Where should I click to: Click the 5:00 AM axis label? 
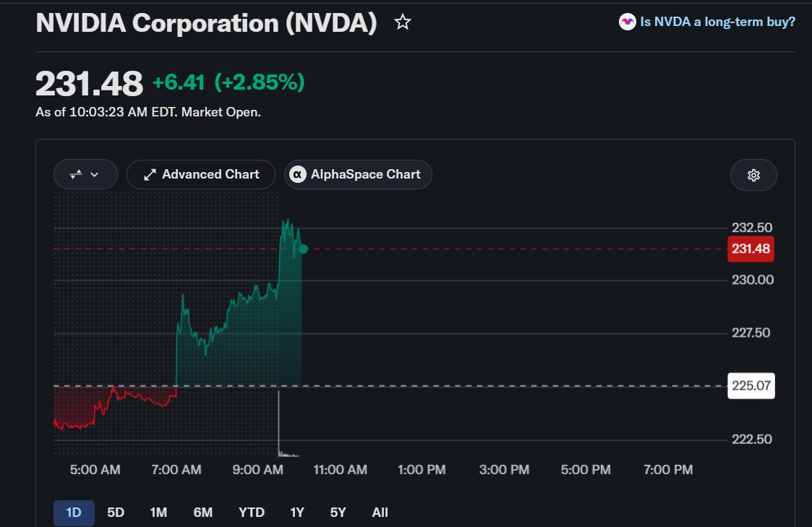(95, 470)
